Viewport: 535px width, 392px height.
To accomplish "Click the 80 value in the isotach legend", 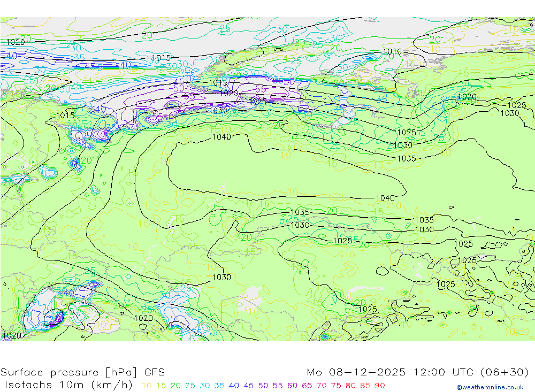I will (x=350, y=386).
